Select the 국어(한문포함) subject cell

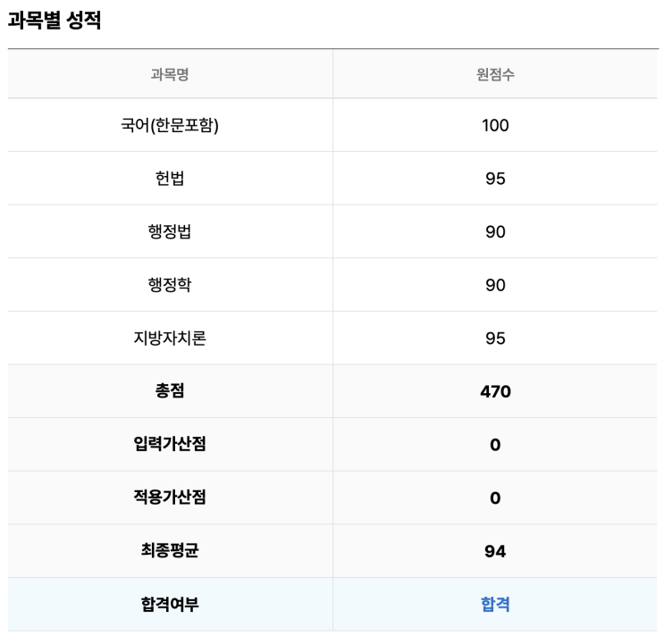pos(170,125)
